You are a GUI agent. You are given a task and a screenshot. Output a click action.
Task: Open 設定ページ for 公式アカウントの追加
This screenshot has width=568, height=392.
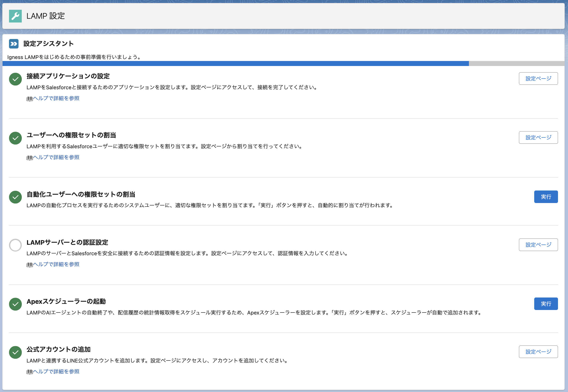(538, 352)
